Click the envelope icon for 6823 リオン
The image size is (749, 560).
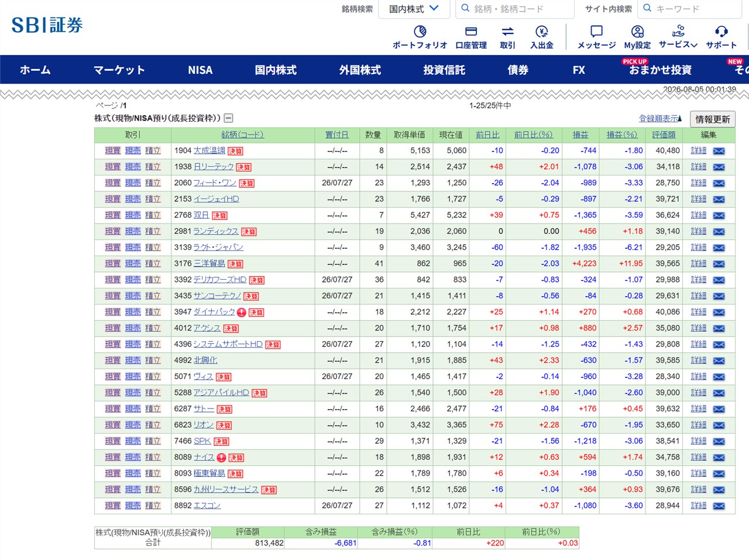[x=719, y=425]
